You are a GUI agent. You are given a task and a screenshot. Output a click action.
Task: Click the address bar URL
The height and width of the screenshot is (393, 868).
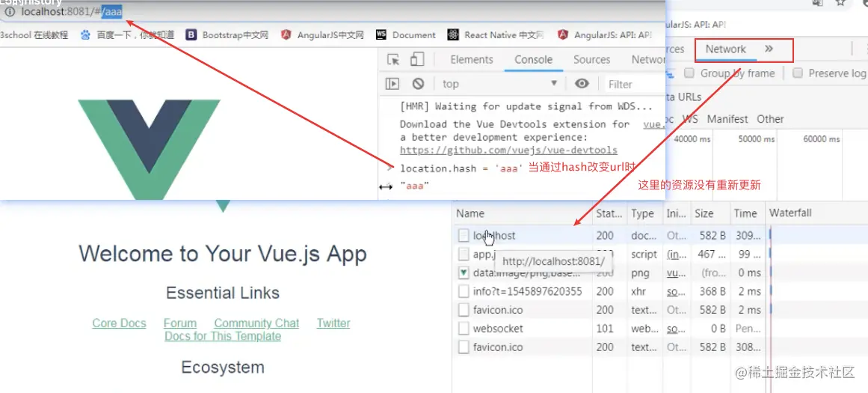click(x=72, y=11)
